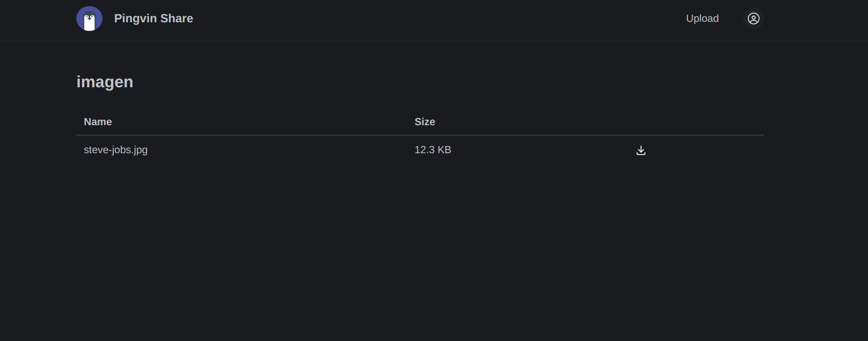The height and width of the screenshot is (341, 868).
Task: Save the 12.3 KB image using download icon
Action: pos(641,150)
